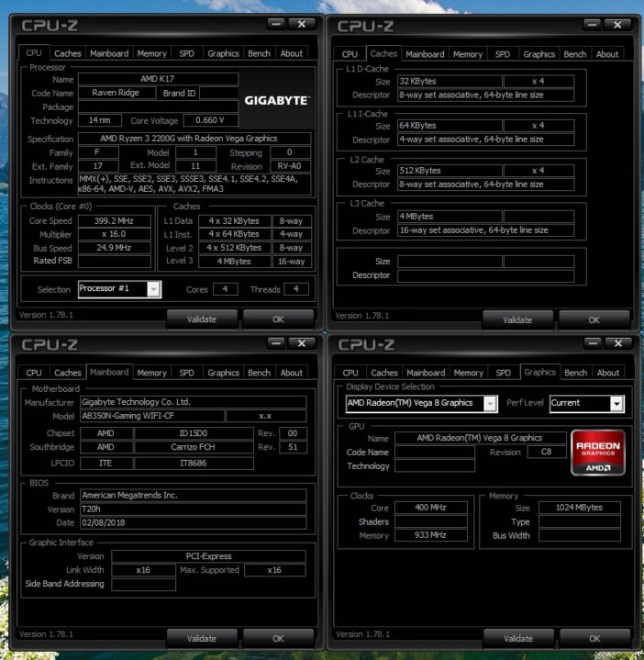Open Mainboard tab in top-left window
This screenshot has width=644, height=660.
[x=109, y=53]
